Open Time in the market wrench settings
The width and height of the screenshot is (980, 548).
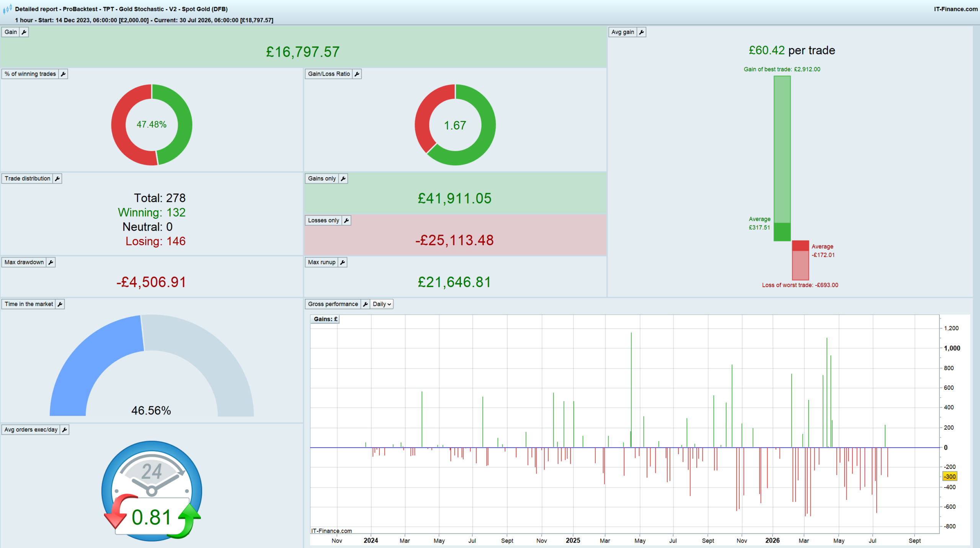click(60, 304)
